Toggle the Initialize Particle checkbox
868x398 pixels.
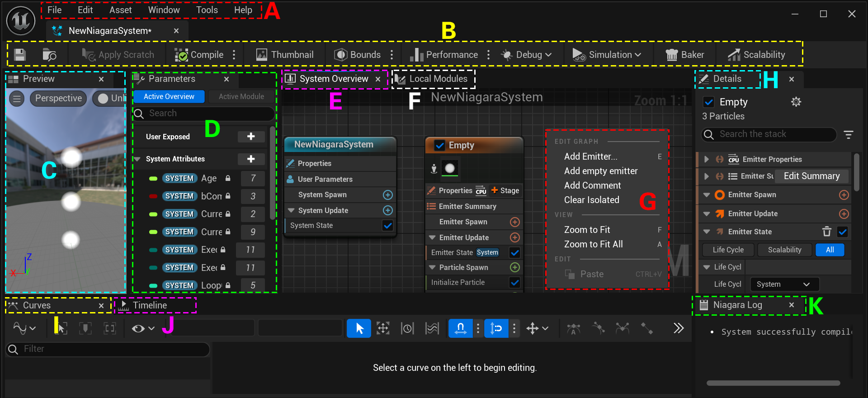[x=514, y=282]
